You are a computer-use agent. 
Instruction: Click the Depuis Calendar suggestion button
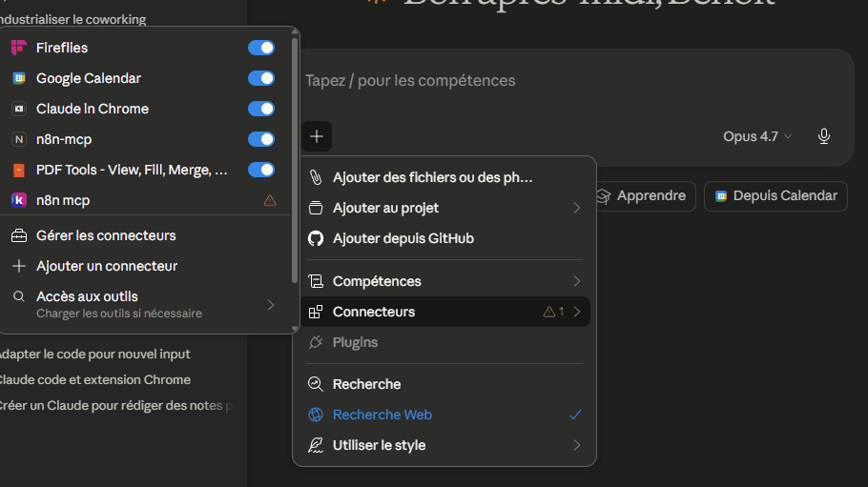point(775,196)
